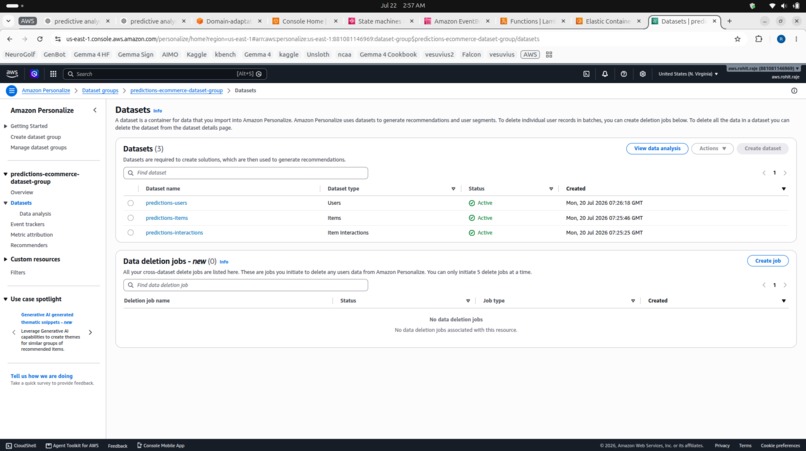This screenshot has height=451, width=806.
Task: Select the predictions-items dataset radio button
Action: (131, 218)
